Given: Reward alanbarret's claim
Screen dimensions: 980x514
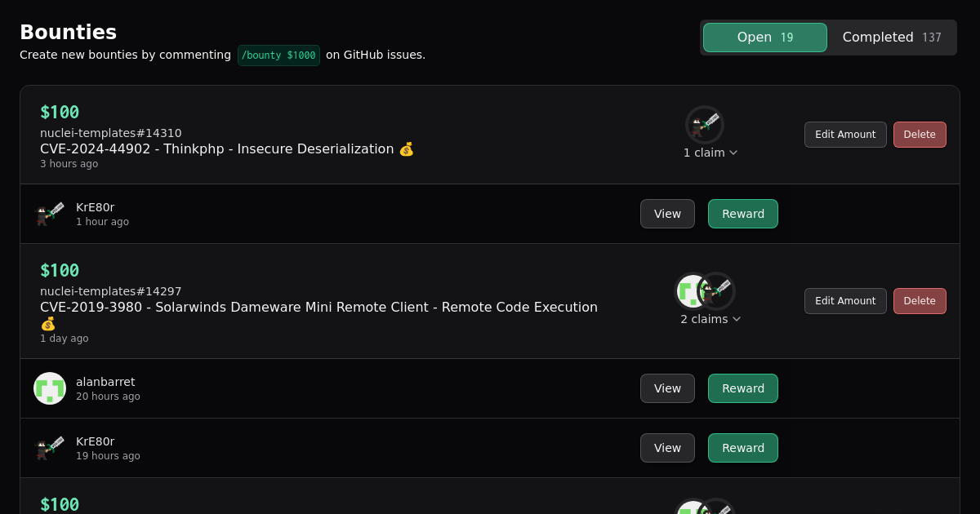Looking at the screenshot, I should point(742,388).
